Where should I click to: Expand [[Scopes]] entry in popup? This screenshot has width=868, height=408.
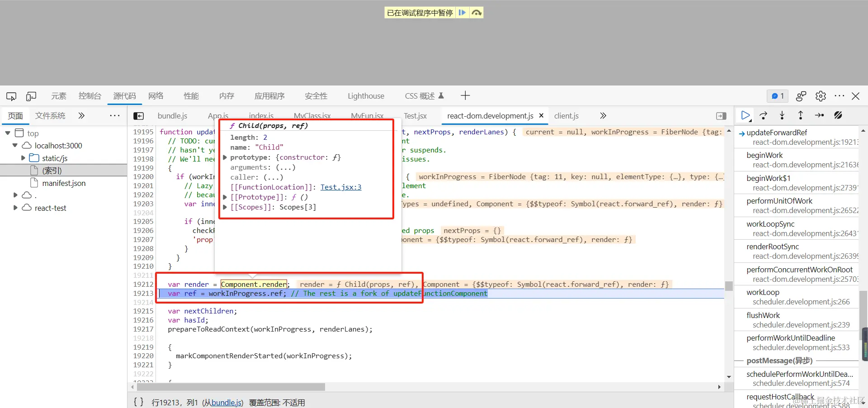[x=225, y=207]
